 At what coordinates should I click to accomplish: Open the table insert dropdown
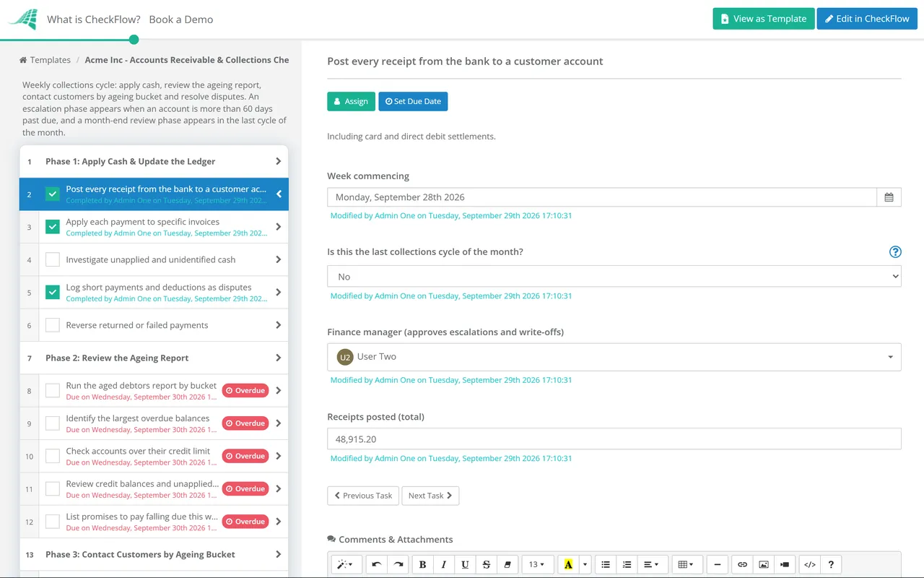[687, 565]
